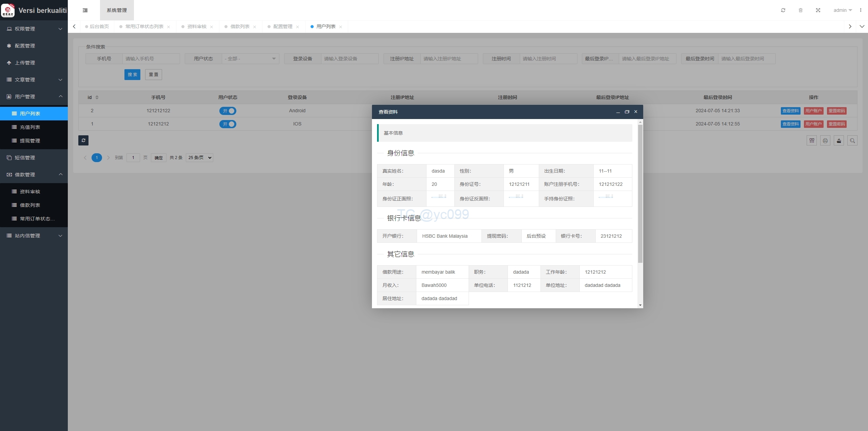Open the column filter grid icon
Screen dimensions: 868x431
tap(812, 140)
